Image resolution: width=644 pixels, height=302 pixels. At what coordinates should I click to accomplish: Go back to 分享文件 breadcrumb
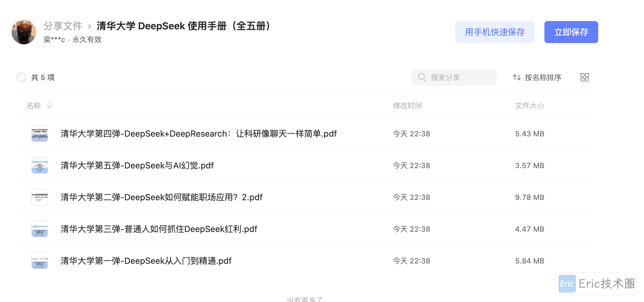click(63, 26)
